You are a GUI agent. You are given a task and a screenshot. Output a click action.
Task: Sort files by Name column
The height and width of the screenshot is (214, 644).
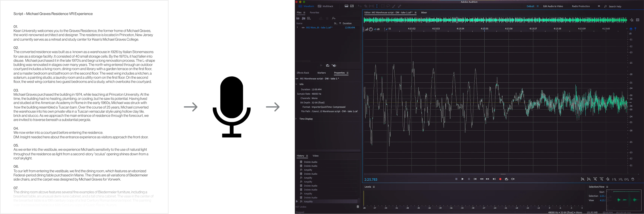click(x=299, y=23)
